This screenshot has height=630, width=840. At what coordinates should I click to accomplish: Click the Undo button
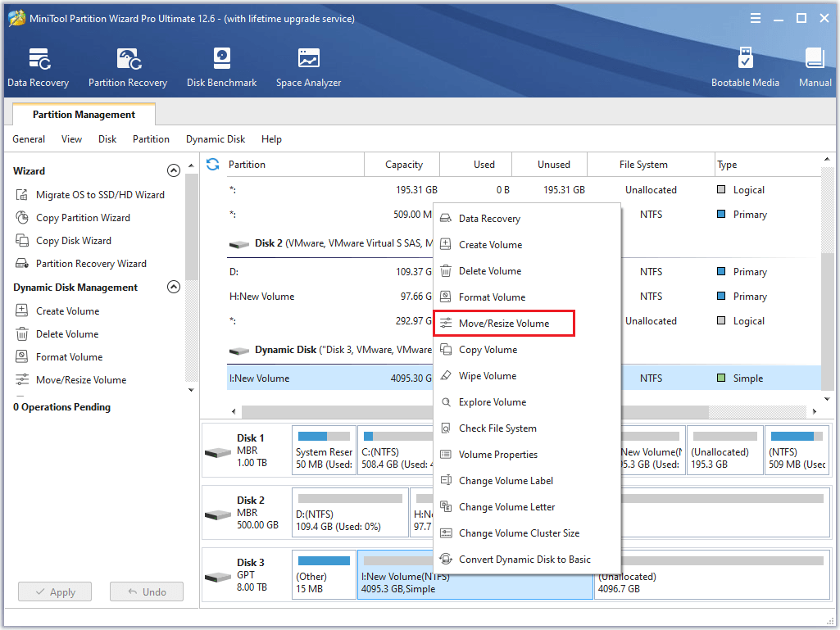pyautogui.click(x=147, y=592)
